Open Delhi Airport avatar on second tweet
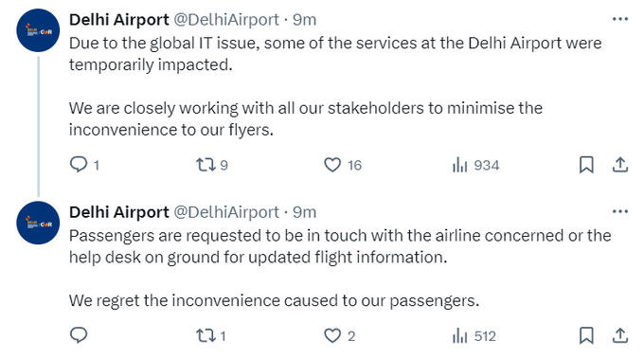The width and height of the screenshot is (644, 359). [38, 223]
